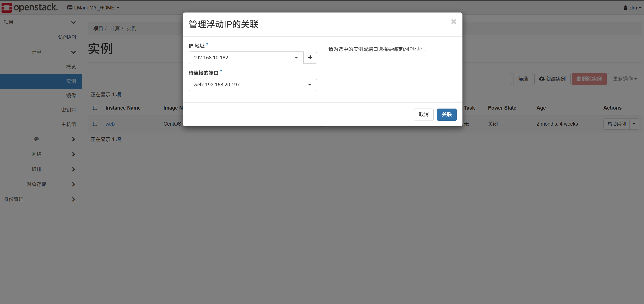The height and width of the screenshot is (304, 644).
Task: Open the port dropdown web: 192.168.20.197
Action: click(x=253, y=85)
